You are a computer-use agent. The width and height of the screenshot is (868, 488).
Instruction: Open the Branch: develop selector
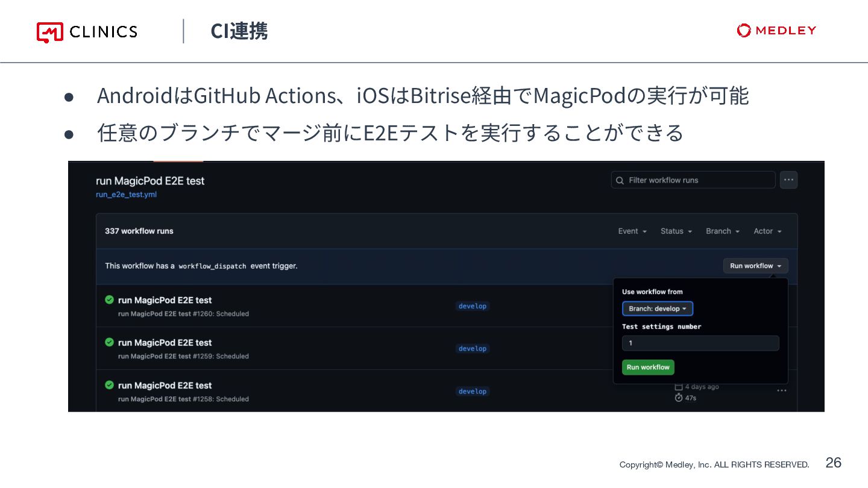click(x=658, y=308)
